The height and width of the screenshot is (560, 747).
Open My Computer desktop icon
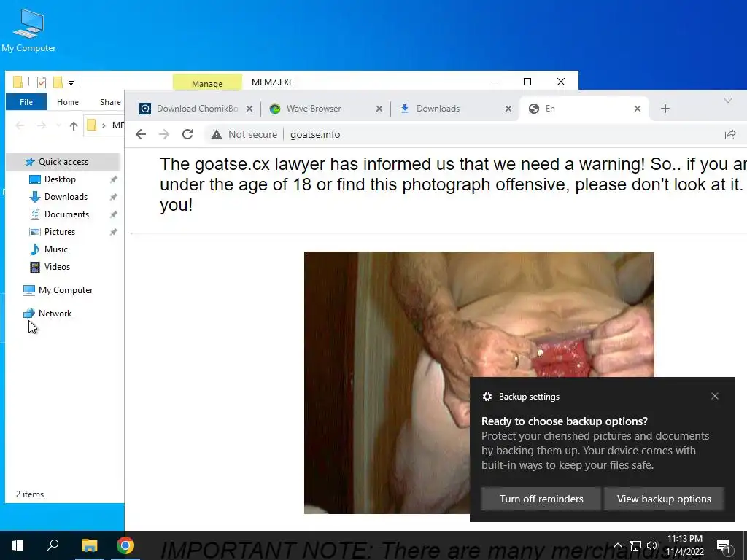coord(28,31)
